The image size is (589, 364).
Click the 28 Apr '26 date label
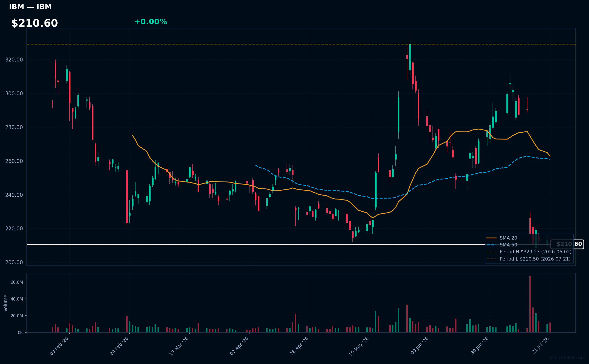tap(299, 346)
